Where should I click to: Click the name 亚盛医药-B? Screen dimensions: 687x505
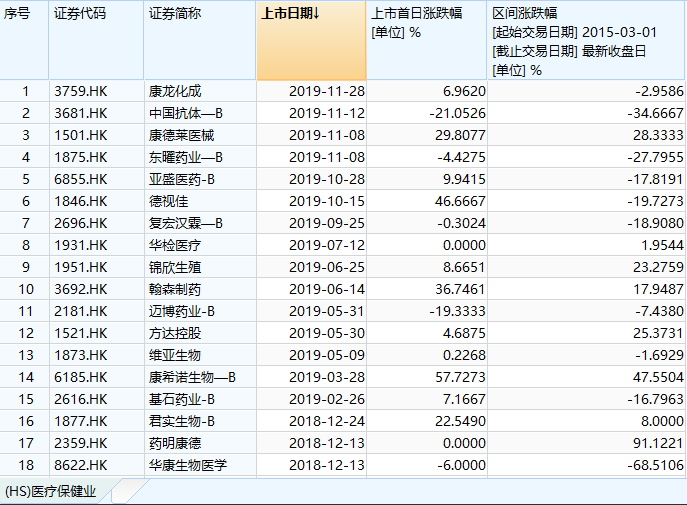(182, 179)
